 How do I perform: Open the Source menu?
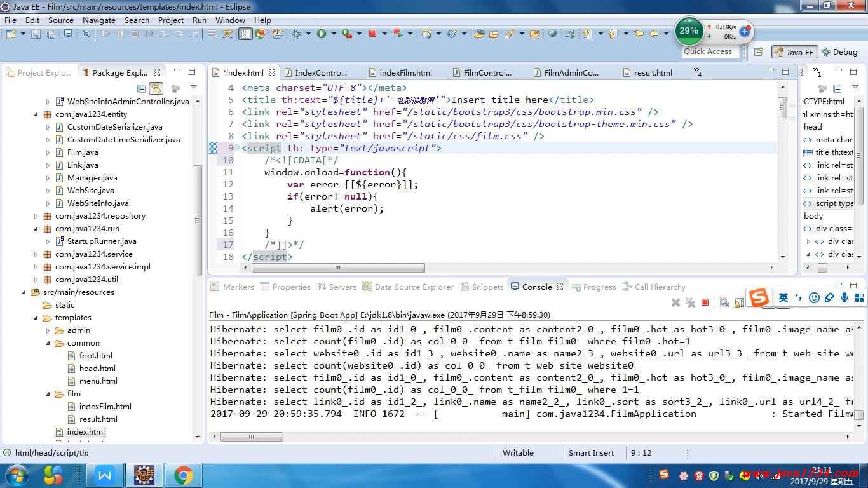tap(61, 20)
